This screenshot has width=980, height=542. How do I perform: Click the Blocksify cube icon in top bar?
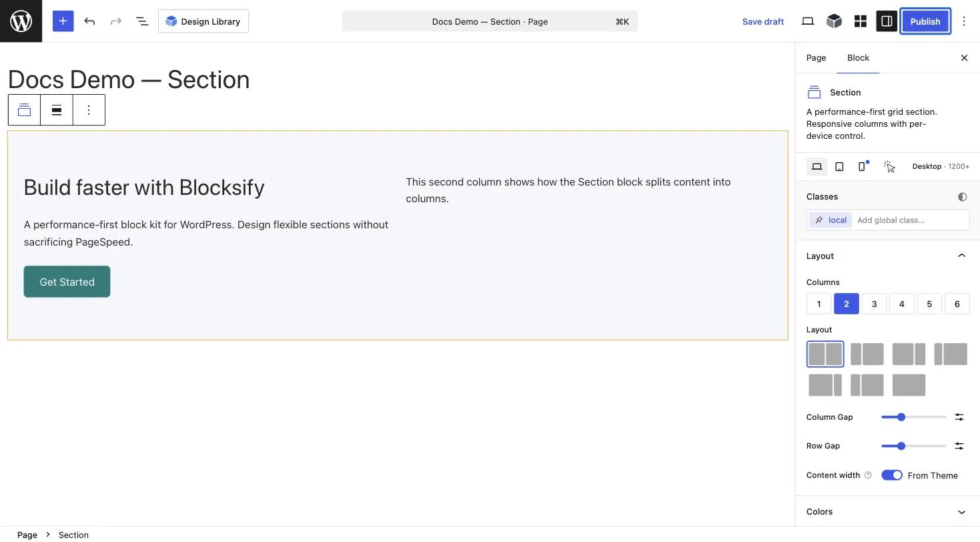pos(834,21)
